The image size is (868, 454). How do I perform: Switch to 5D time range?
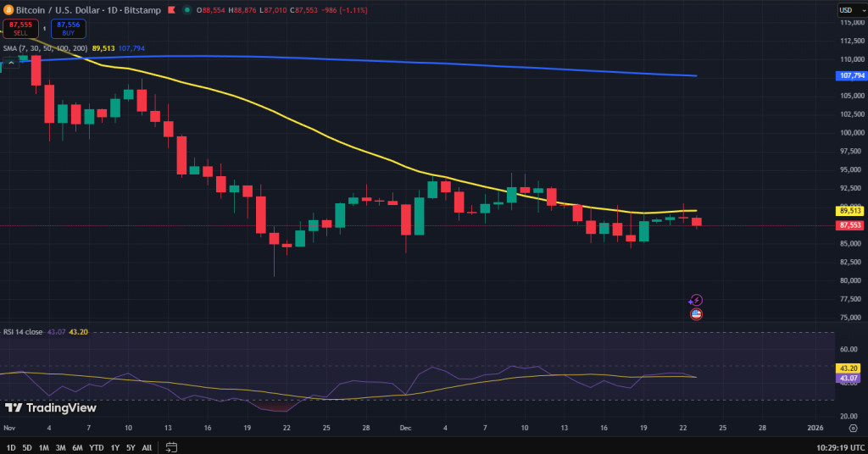tap(27, 447)
